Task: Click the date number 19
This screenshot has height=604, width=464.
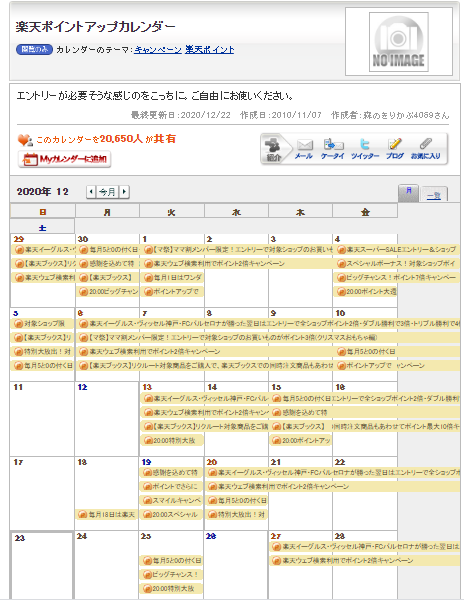Action: click(x=146, y=462)
